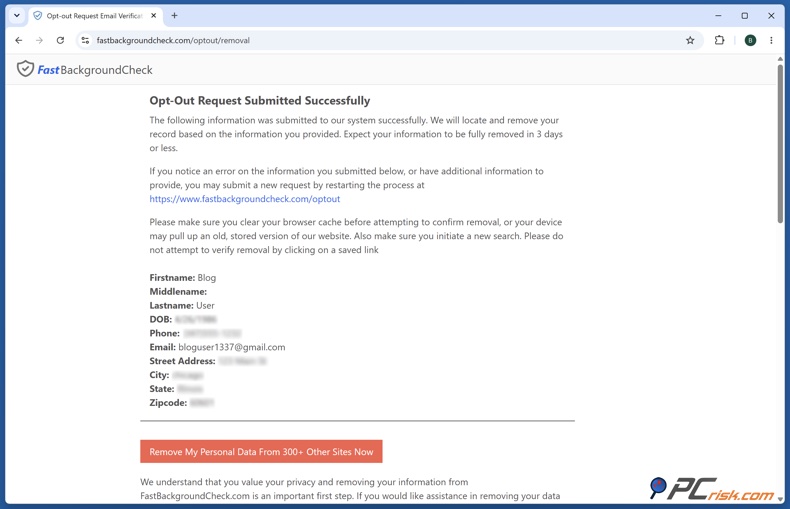Click the Firstname value Blog
Screen dimensions: 790x509
point(207,278)
